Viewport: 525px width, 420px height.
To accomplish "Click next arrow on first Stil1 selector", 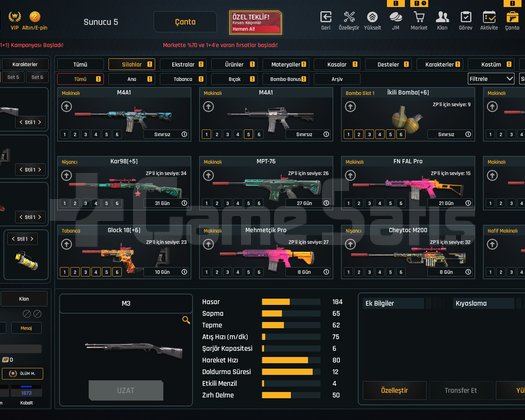I will pos(40,122).
